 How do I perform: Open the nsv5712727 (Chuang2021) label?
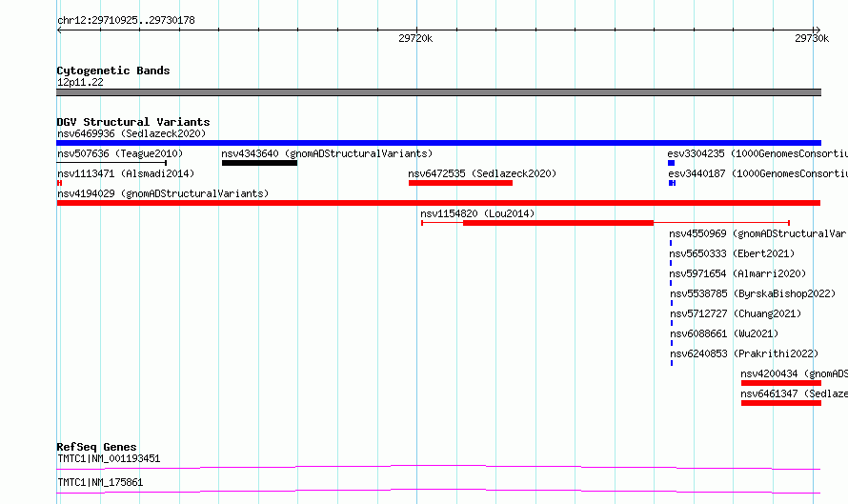click(x=736, y=313)
